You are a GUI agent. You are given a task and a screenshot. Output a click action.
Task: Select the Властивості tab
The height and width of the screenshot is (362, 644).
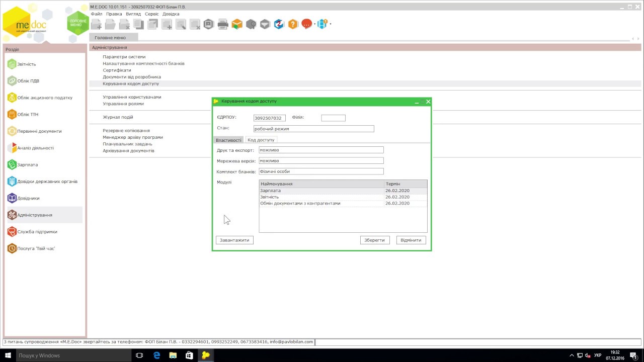(228, 140)
